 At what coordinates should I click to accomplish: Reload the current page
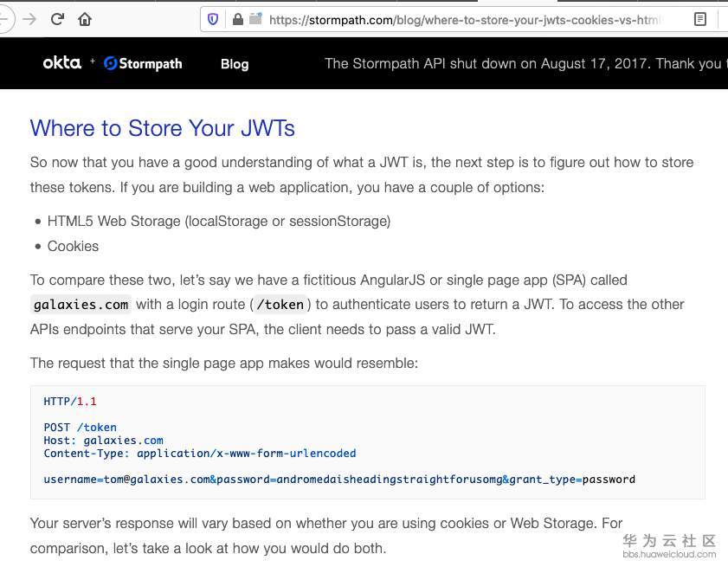click(x=58, y=19)
